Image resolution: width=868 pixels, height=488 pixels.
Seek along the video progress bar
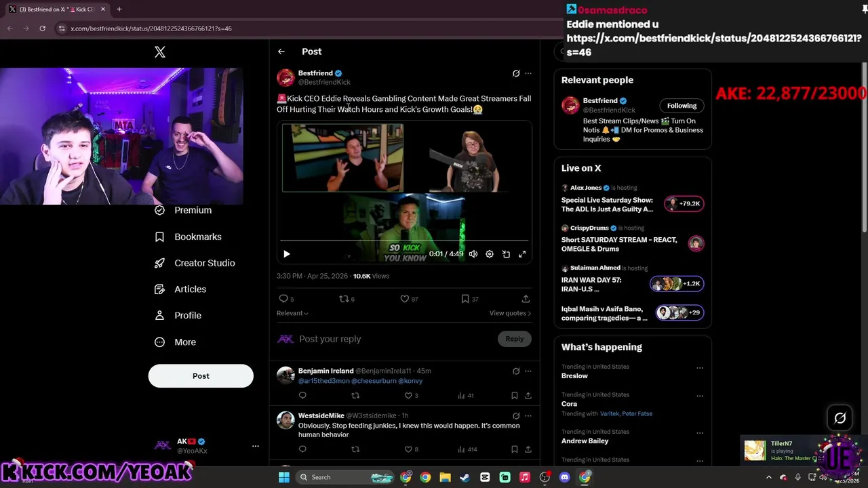coord(404,241)
